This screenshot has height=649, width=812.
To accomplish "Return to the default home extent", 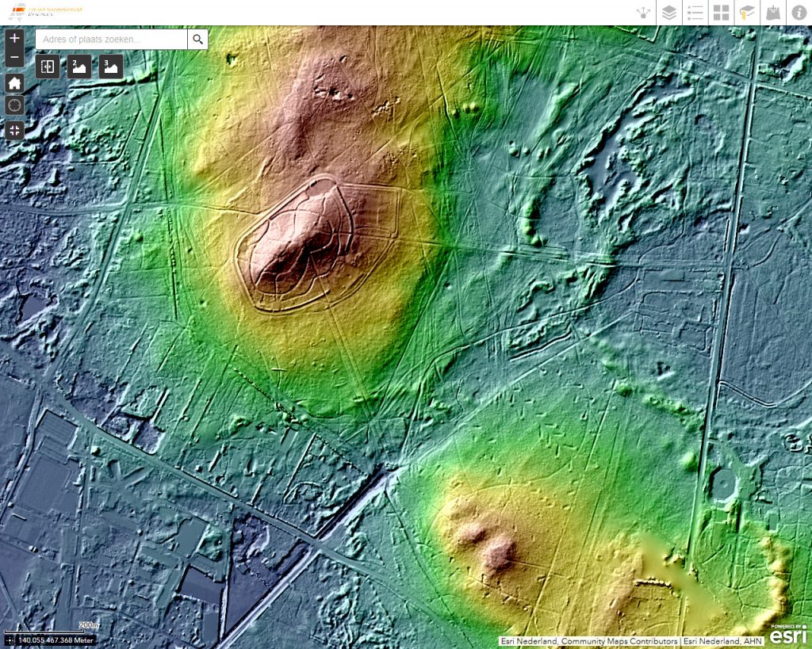I will [x=14, y=83].
